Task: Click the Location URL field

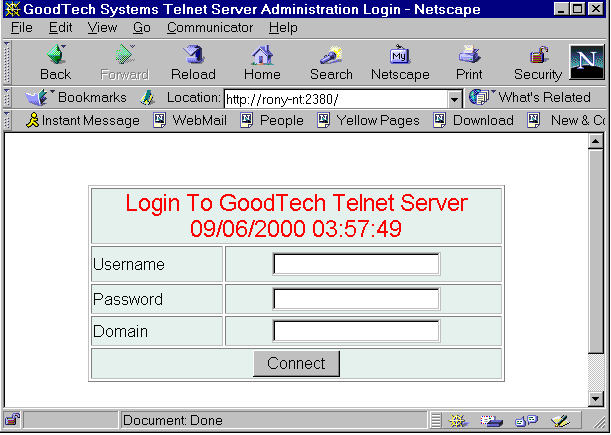Action: [x=336, y=99]
